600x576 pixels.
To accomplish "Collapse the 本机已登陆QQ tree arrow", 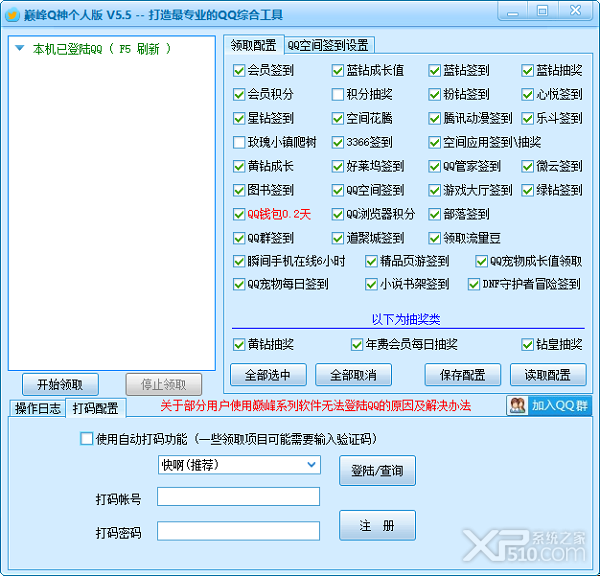I will pyautogui.click(x=20, y=48).
